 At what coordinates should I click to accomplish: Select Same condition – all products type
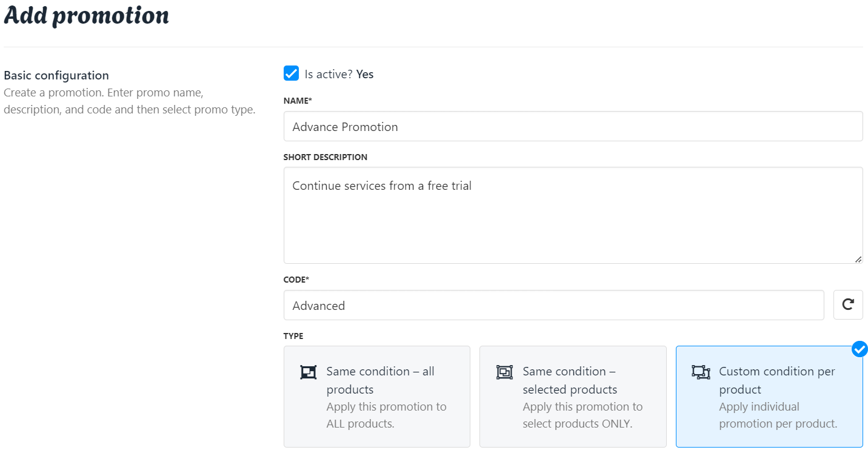click(x=377, y=397)
